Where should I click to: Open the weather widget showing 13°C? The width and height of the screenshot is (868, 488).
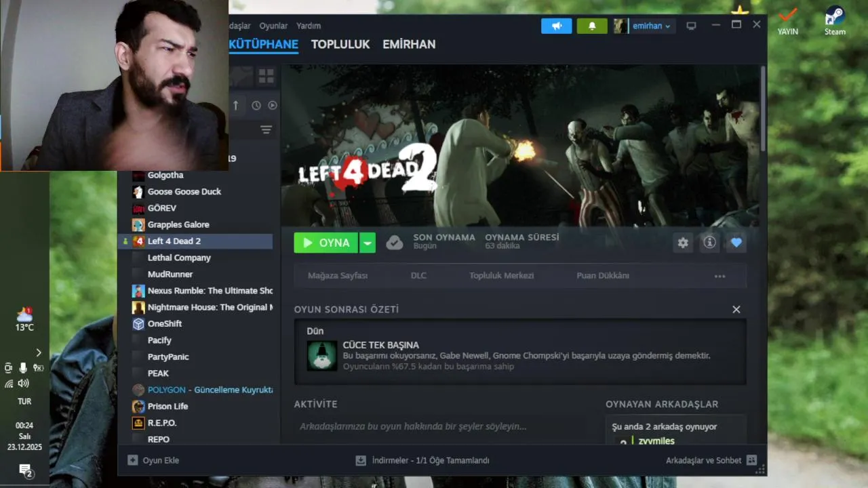[x=24, y=319]
